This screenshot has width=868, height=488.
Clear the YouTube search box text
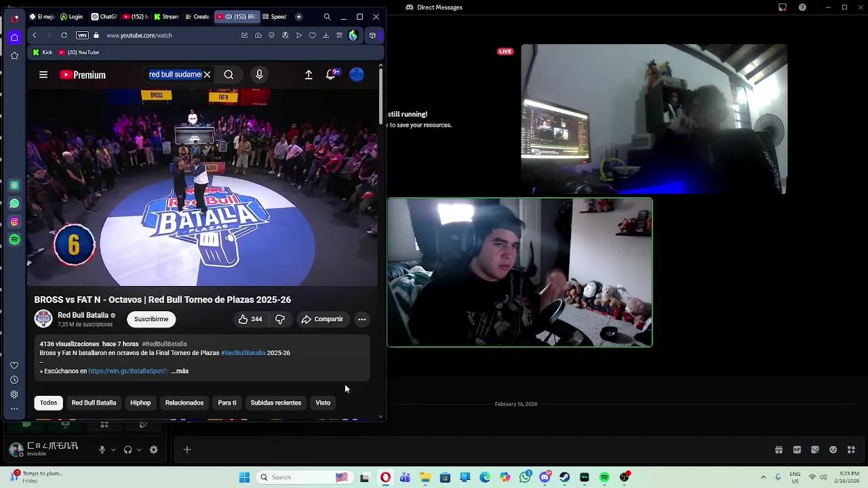tap(207, 75)
